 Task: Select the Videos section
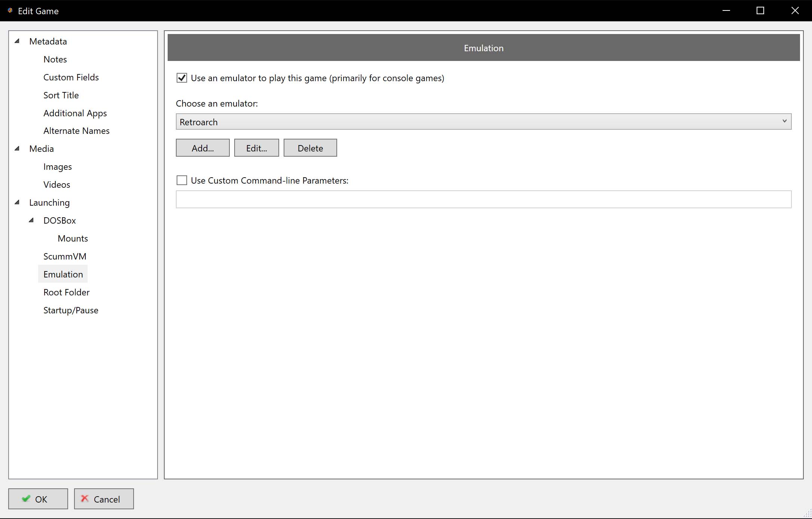[x=57, y=185]
